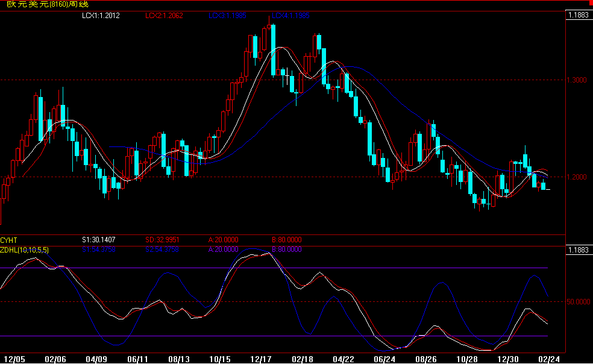This screenshot has width=593, height=364.
Task: Click the 1.1883 price box above main chart
Action: point(579,15)
